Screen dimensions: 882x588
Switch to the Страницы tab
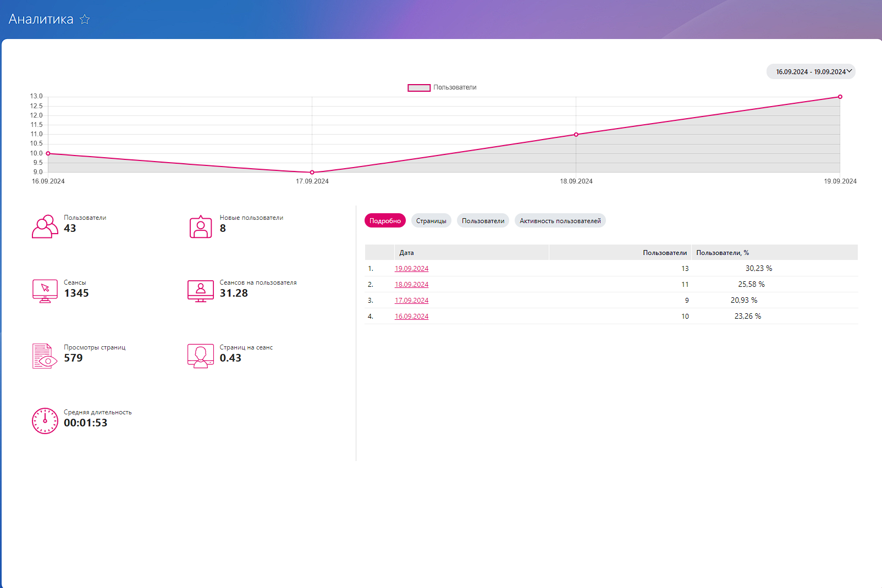coord(431,221)
